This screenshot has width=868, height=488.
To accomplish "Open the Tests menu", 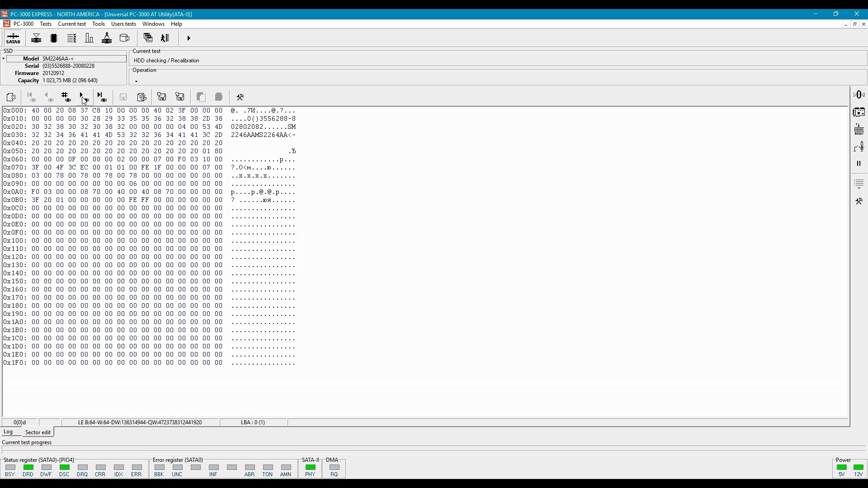I will click(x=46, y=24).
